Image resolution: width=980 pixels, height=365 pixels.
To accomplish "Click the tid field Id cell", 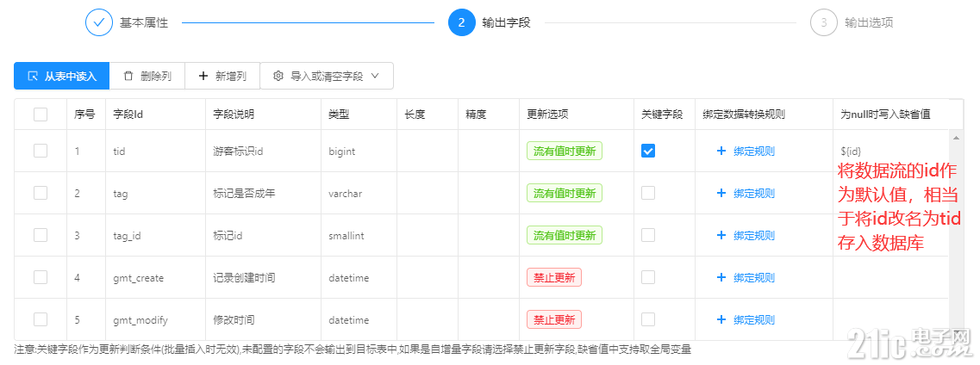I will 156,151.
